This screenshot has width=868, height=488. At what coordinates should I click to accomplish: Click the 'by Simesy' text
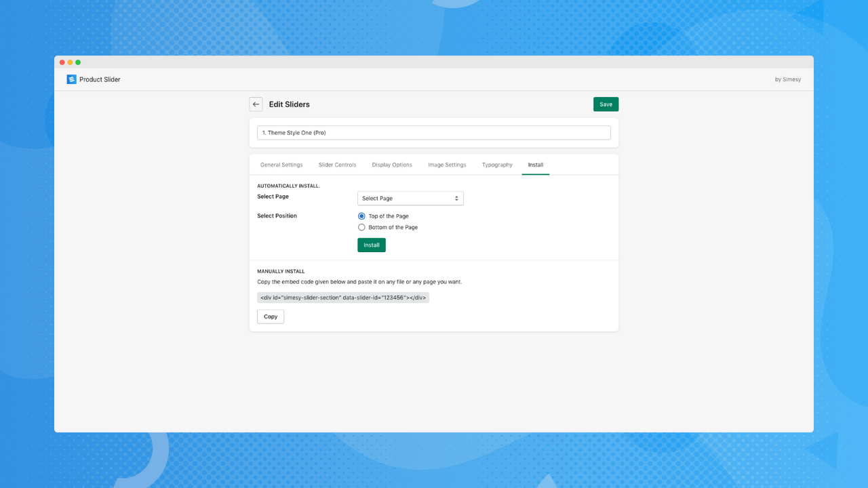click(788, 79)
